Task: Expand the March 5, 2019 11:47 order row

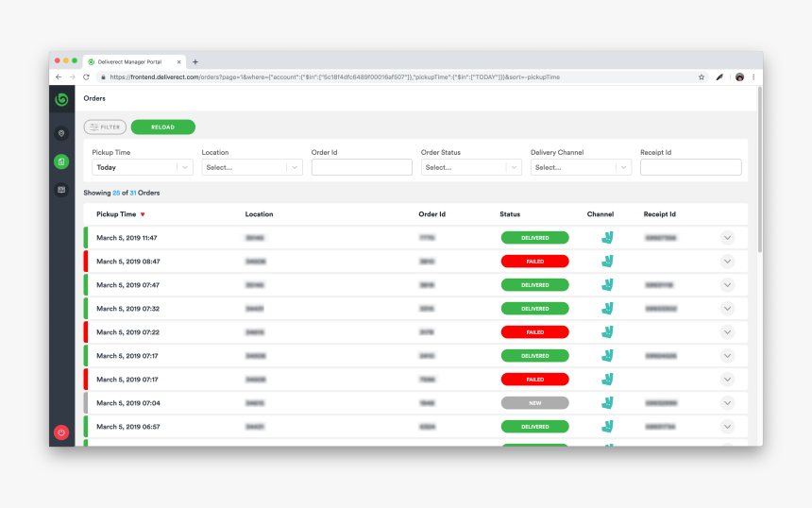Action: tap(728, 238)
